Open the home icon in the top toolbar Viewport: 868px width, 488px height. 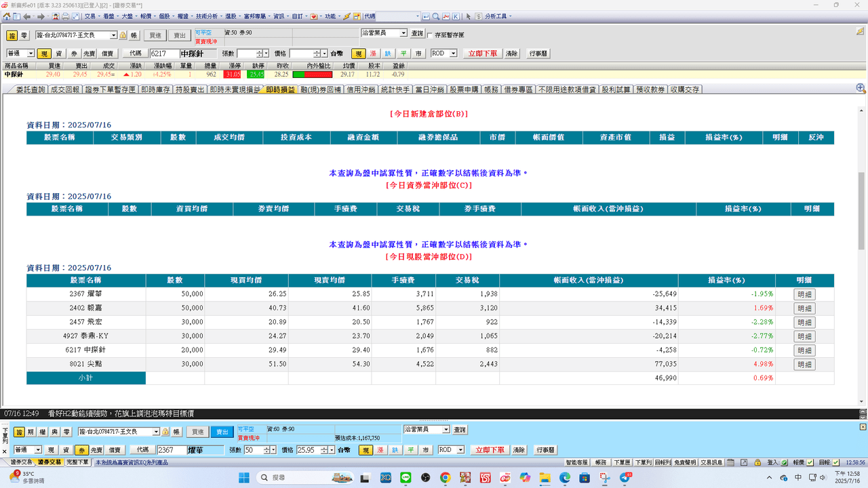click(x=6, y=16)
